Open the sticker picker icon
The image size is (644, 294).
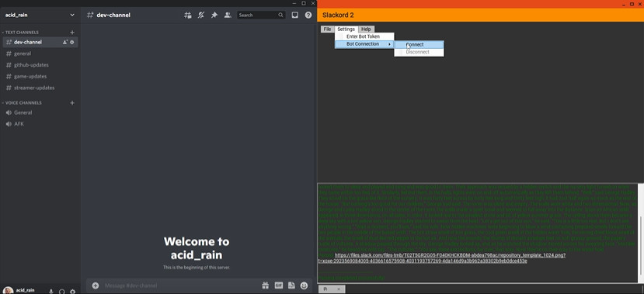point(291,285)
